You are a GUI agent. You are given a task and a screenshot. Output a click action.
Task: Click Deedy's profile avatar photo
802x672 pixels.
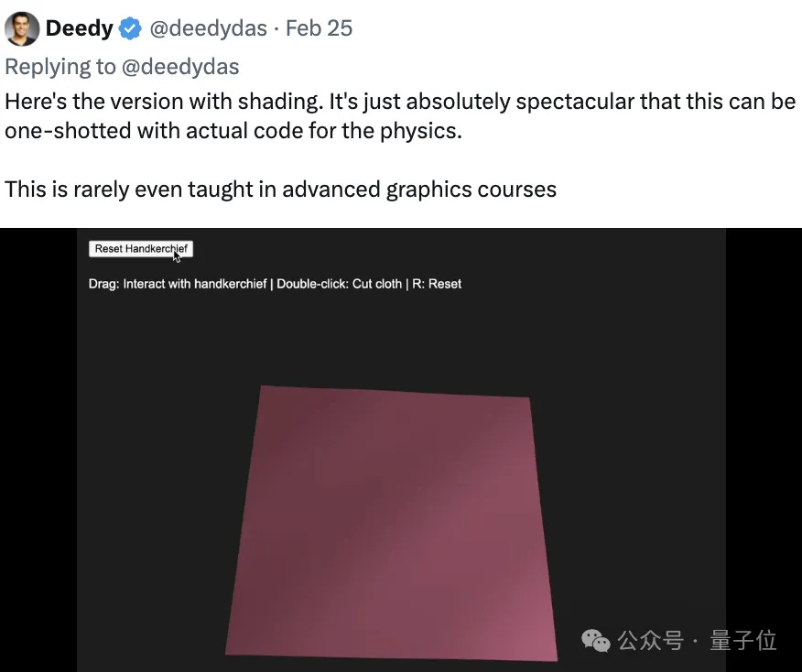click(22, 28)
